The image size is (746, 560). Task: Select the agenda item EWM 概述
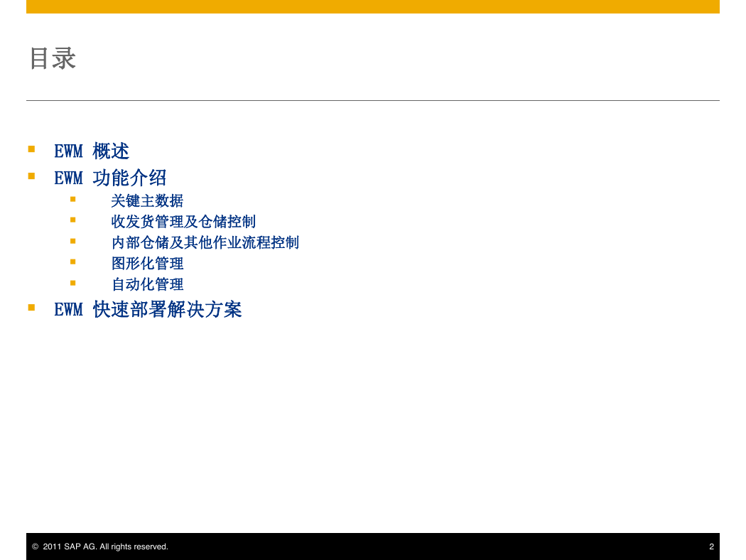[x=92, y=151]
